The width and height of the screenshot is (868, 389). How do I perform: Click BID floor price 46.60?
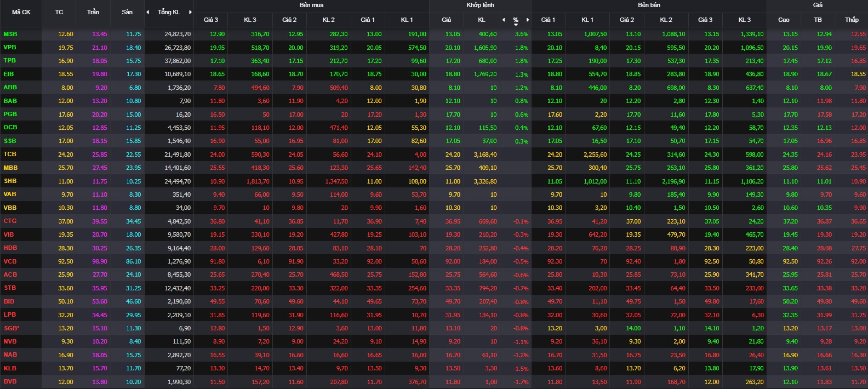coord(133,301)
